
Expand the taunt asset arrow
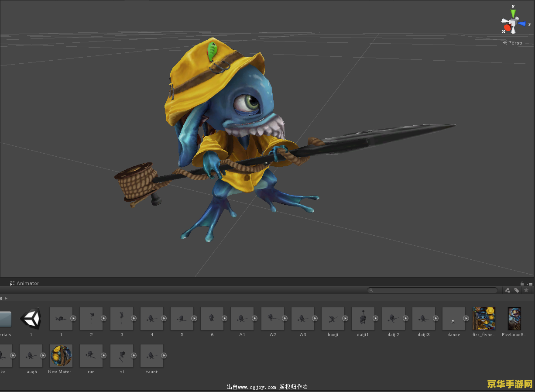pyautogui.click(x=164, y=355)
